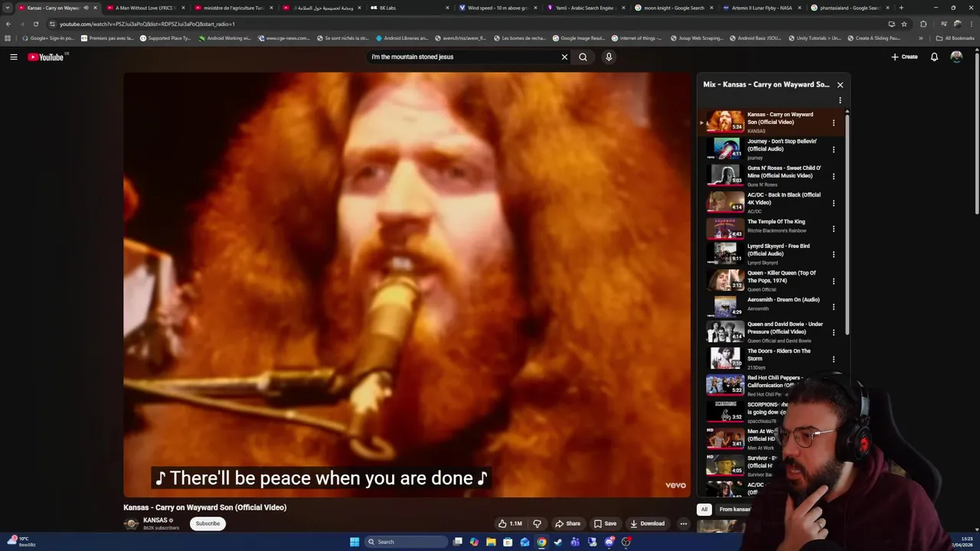Reload the page in Chrome
The width and height of the screenshot is (980, 551).
pyautogui.click(x=35, y=24)
